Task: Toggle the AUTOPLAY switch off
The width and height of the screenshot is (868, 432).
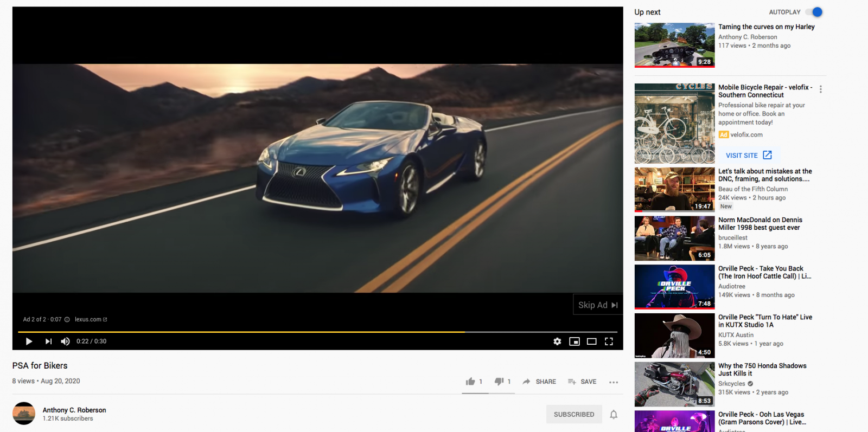Action: coord(814,12)
